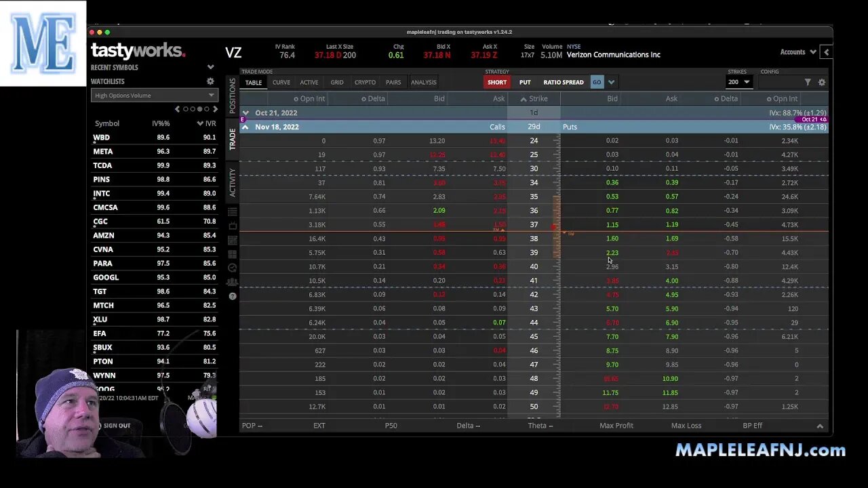
Task: Sort watchlist by IVR column
Action: [206, 123]
